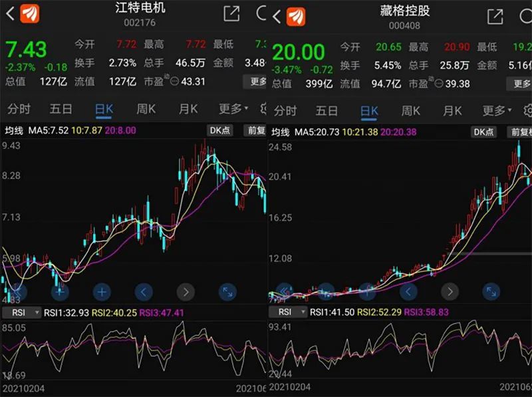The height and width of the screenshot is (397, 532).
Task: Toggle DK点 on the 江特电机 chart
Action: (x=220, y=130)
